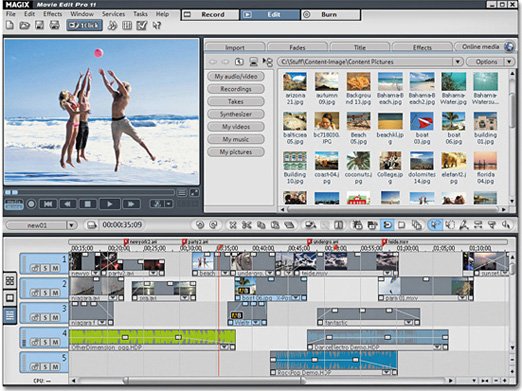Click the 1 Click movie button
522x391 pixels.
point(84,25)
